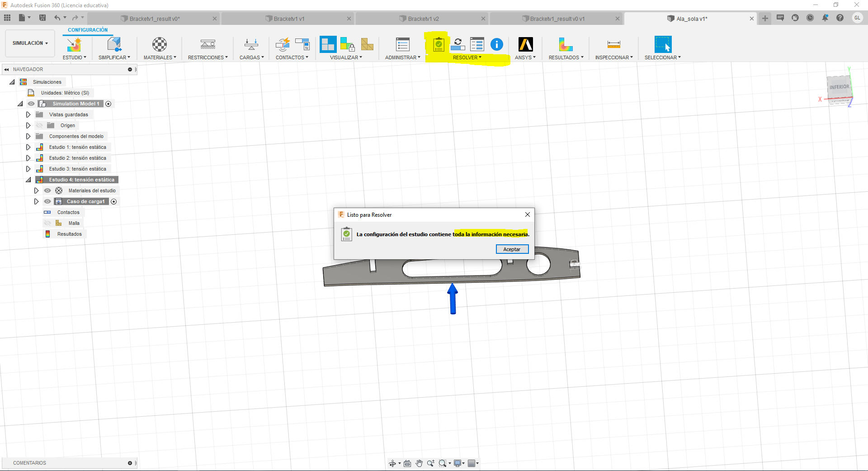Select Unidades: Métrico (SI) in browser
Viewport: 868px width, 471px height.
tap(65, 93)
